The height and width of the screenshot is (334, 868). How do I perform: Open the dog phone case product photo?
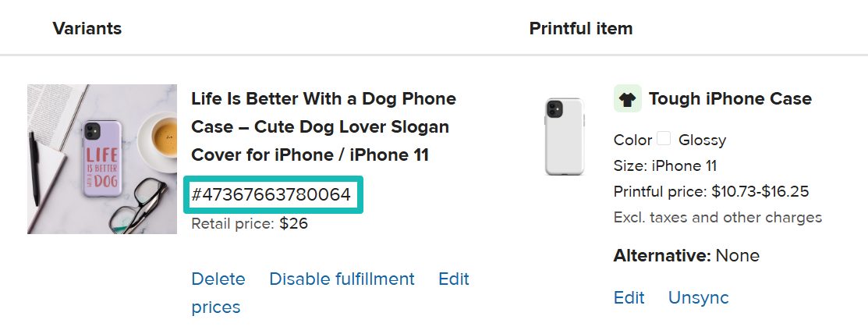102,158
